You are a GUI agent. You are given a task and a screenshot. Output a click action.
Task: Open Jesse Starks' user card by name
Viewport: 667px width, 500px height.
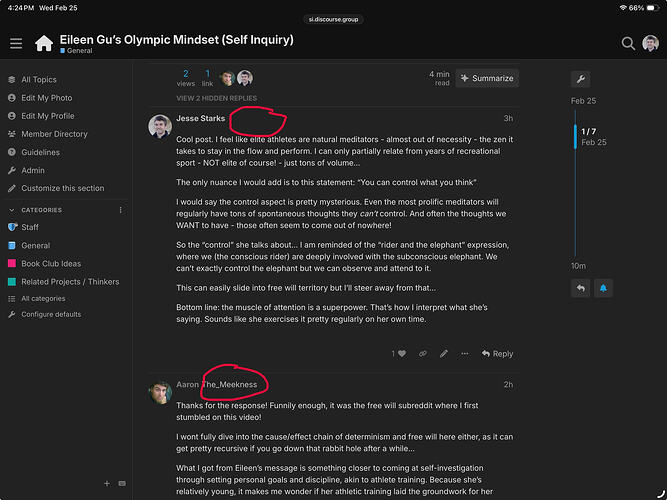[x=200, y=118]
